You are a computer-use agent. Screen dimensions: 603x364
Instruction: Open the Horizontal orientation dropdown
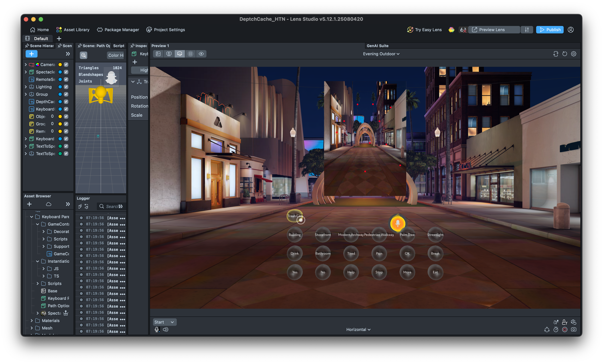click(358, 329)
